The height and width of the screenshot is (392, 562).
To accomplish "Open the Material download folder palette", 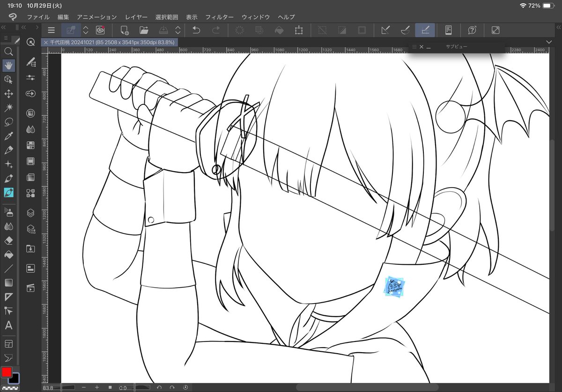I will 31,248.
